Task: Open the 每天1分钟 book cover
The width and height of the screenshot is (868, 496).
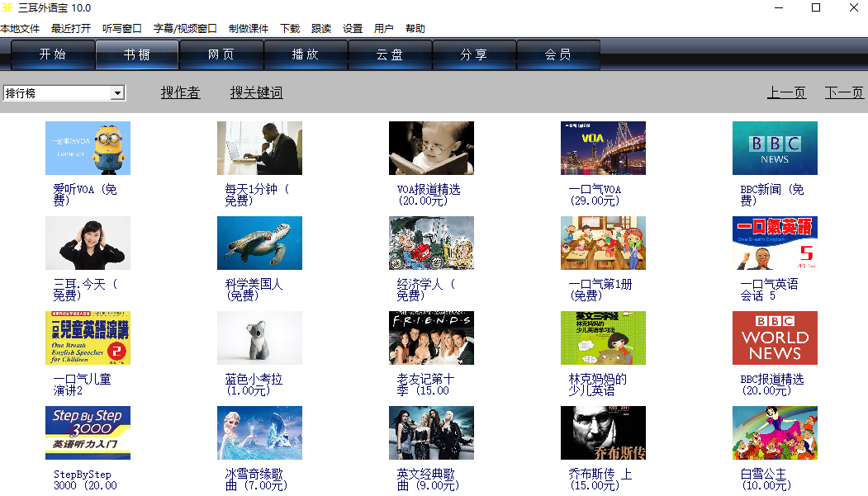Action: (259, 149)
